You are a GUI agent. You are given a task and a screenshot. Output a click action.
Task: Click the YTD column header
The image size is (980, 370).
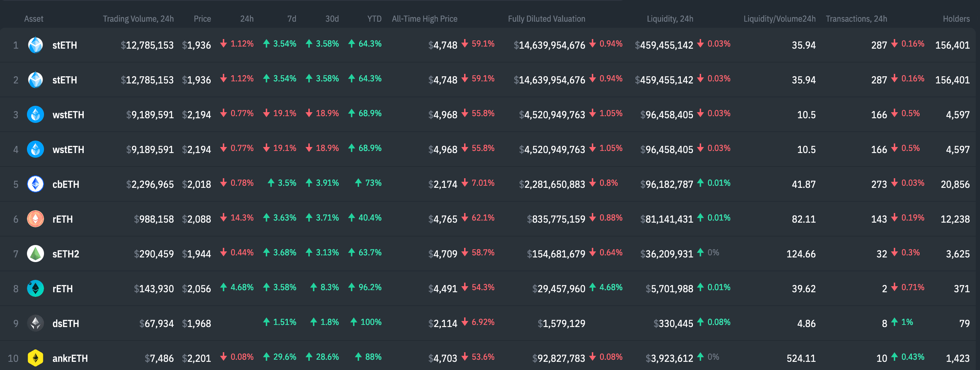[374, 19]
